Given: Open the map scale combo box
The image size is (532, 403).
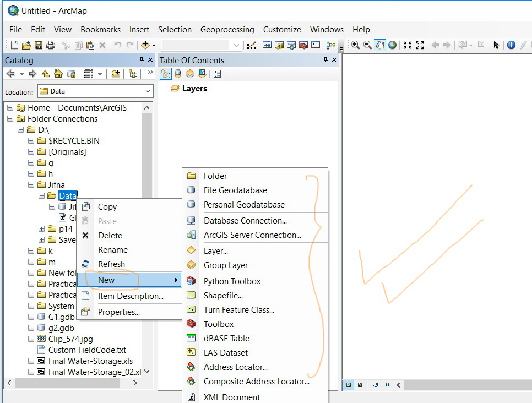Looking at the screenshot, I should (201, 45).
